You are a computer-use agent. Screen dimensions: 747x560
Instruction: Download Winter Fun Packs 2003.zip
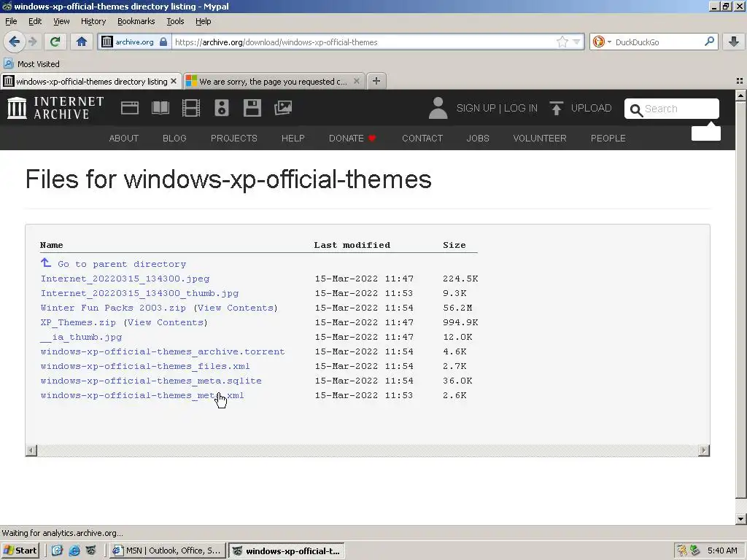[x=113, y=308]
